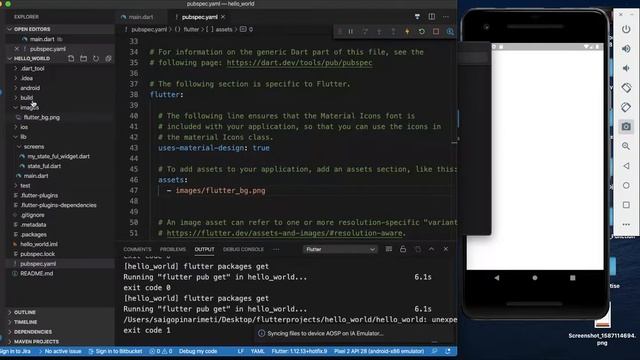Open editor more actions menu

446,17
